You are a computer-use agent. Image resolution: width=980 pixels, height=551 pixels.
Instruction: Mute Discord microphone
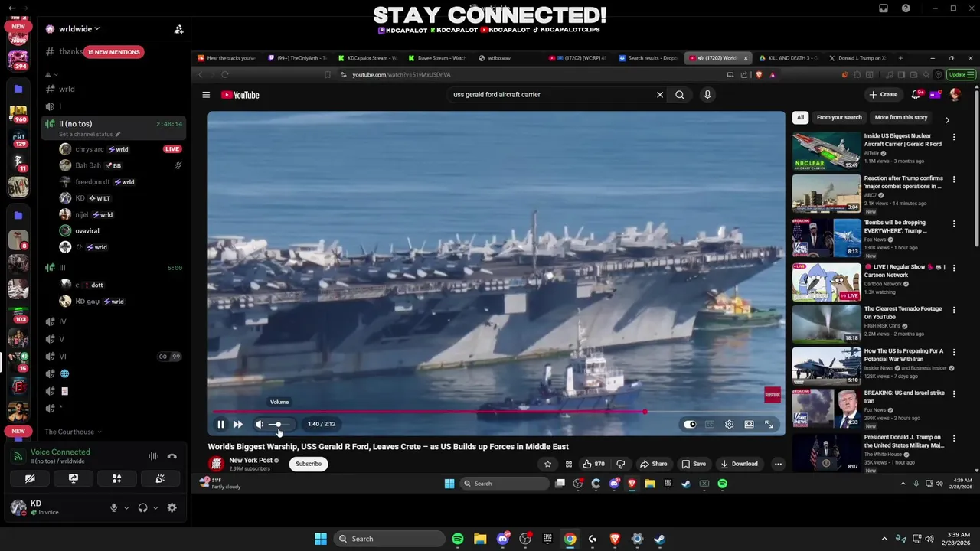point(113,507)
